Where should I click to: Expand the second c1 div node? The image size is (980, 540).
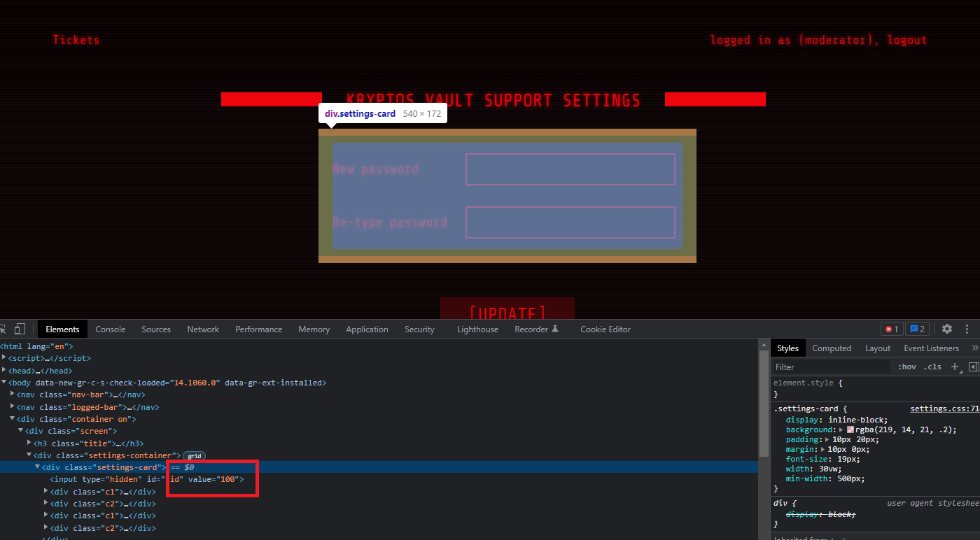[x=46, y=516]
